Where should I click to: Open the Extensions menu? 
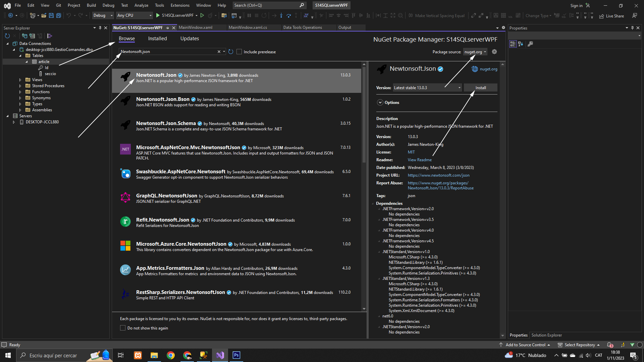(180, 5)
